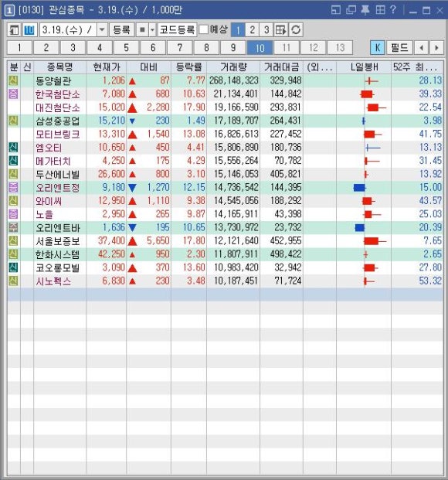Viewport: 448px width, 480px height.
Task: Click the 268,148,323 volume cell
Action: click(234, 80)
